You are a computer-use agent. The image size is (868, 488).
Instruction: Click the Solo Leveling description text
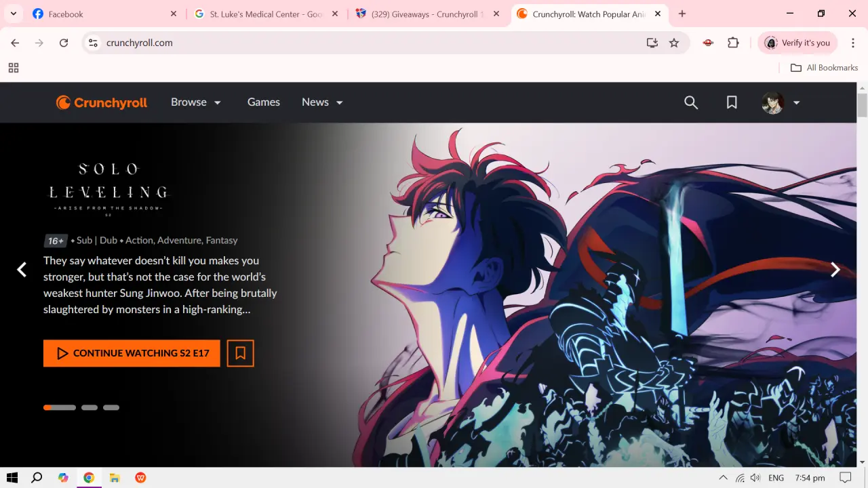click(160, 285)
